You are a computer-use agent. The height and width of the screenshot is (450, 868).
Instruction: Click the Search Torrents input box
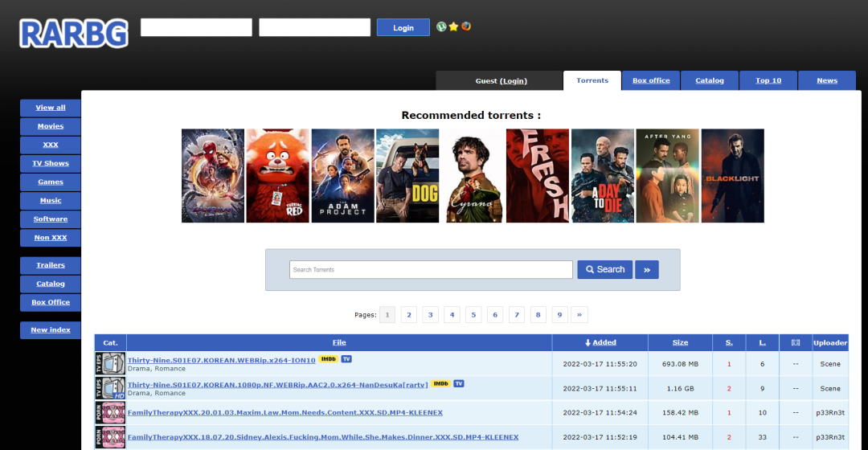click(x=431, y=269)
